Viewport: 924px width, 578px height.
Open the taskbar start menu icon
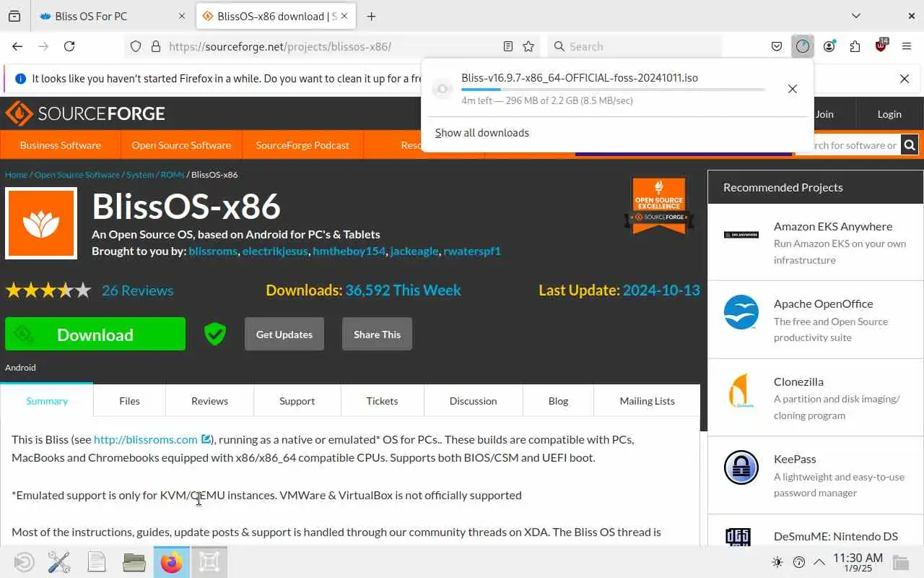click(24, 561)
